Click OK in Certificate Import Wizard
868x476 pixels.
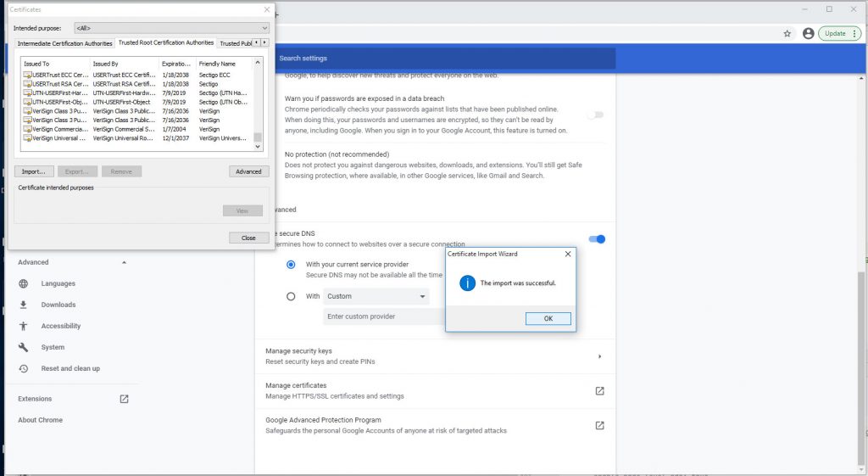pos(548,319)
